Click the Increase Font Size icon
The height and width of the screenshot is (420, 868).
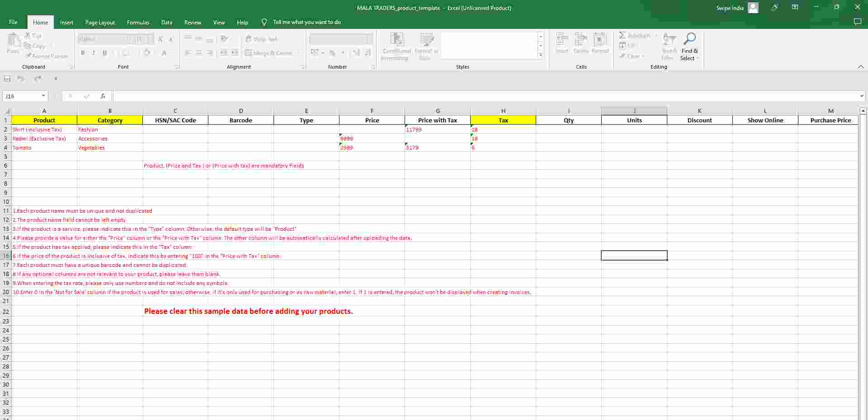(160, 39)
